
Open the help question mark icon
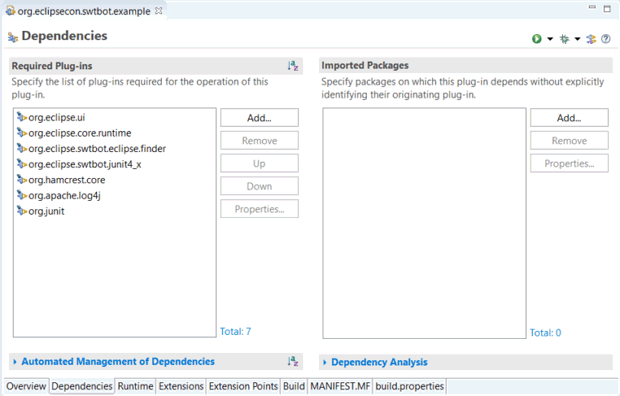pyautogui.click(x=606, y=39)
